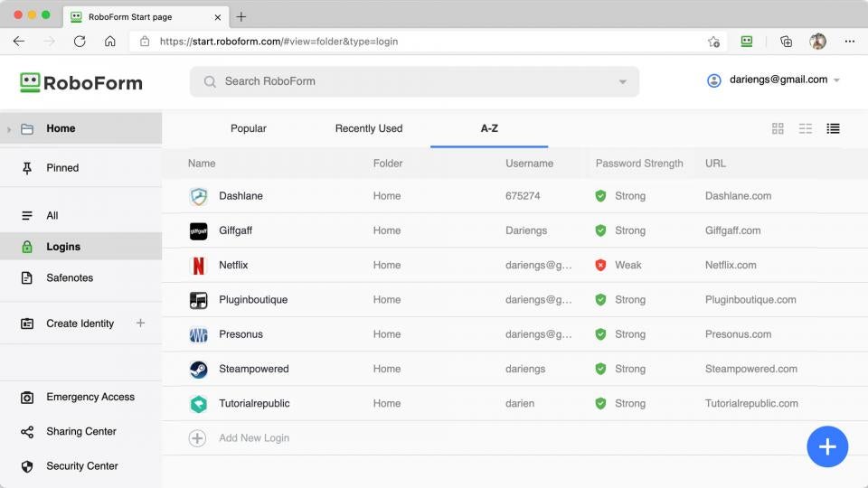Go back to the previous page
The width and height of the screenshot is (868, 488).
(x=19, y=42)
